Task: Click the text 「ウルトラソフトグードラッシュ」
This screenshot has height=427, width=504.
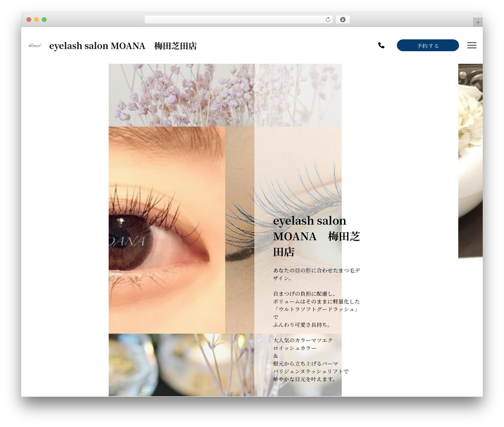Action: pyautogui.click(x=317, y=309)
